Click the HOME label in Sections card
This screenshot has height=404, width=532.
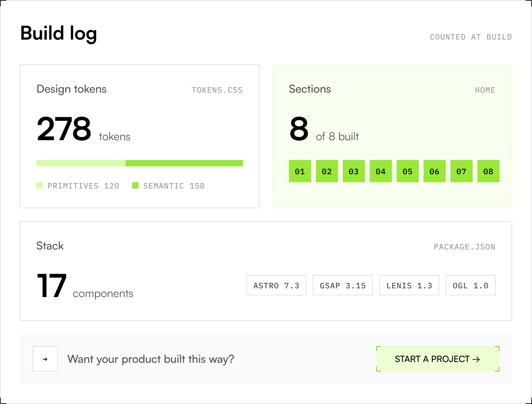485,90
